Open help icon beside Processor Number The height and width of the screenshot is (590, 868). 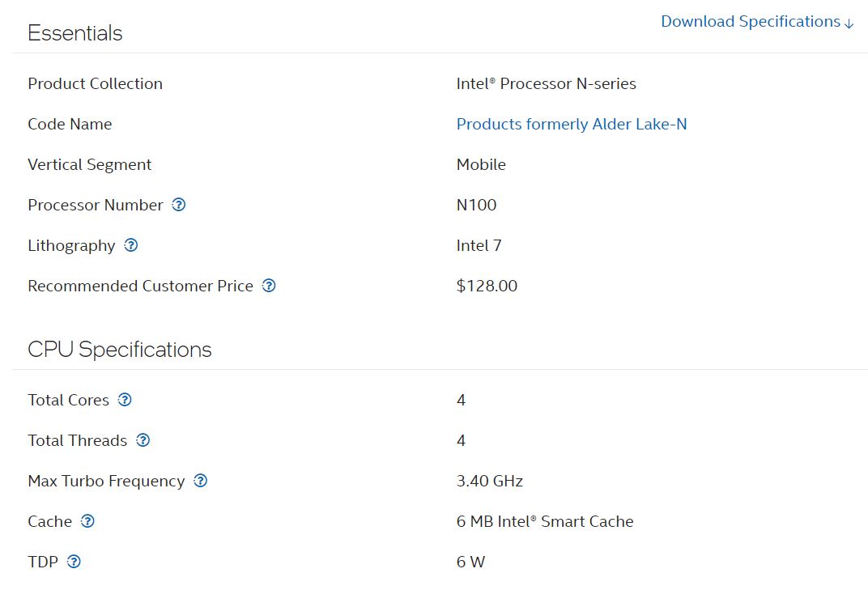click(179, 205)
